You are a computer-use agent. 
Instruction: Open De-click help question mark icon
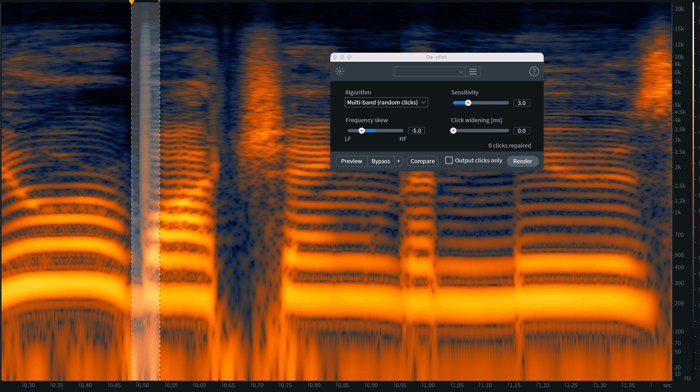coord(534,71)
